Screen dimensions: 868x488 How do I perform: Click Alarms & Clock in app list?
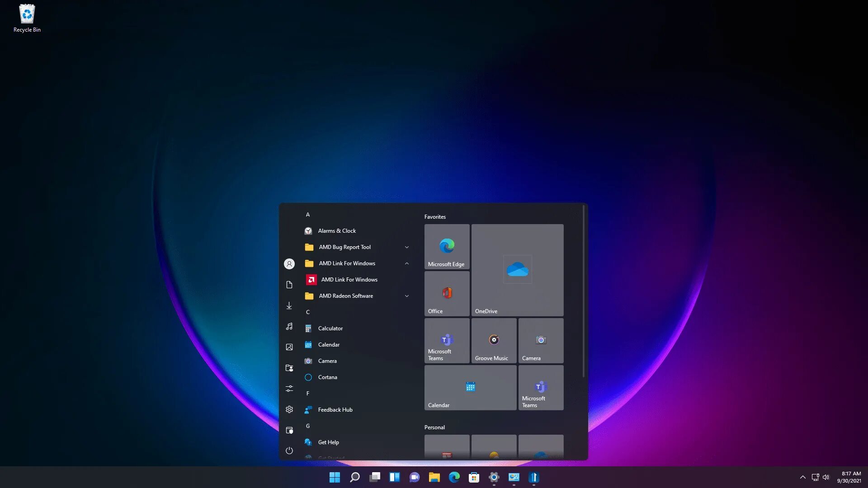pyautogui.click(x=337, y=230)
